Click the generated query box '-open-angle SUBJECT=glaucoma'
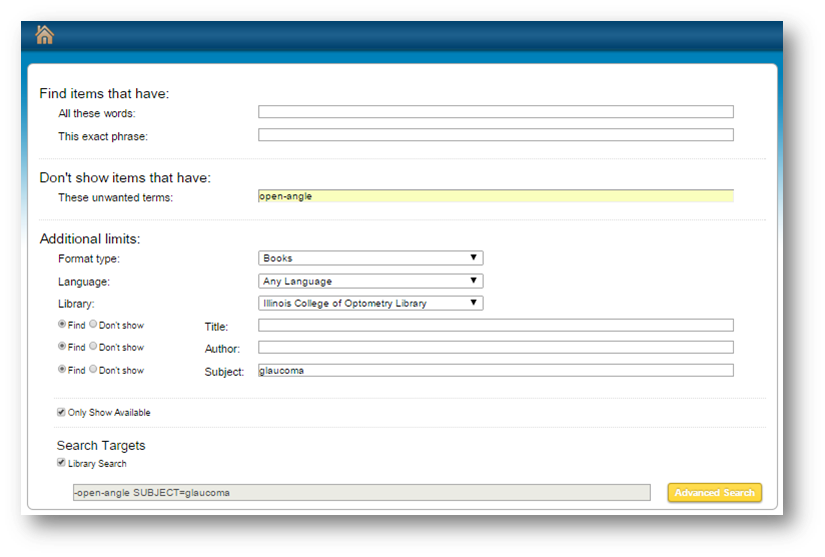The height and width of the screenshot is (557, 825). [x=361, y=492]
